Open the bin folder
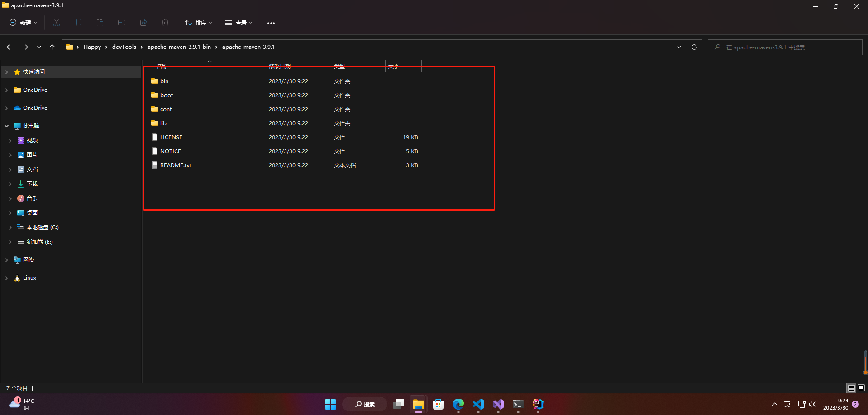 [164, 81]
